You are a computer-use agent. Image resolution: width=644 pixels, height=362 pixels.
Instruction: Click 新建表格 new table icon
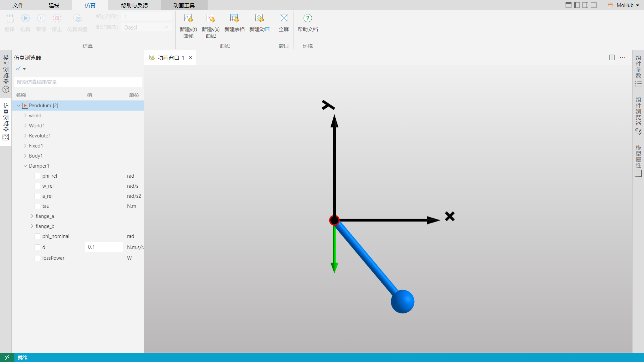[234, 18]
